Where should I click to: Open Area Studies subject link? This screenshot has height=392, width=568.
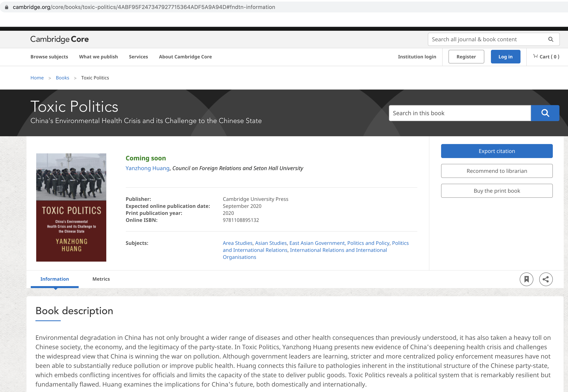(237, 243)
